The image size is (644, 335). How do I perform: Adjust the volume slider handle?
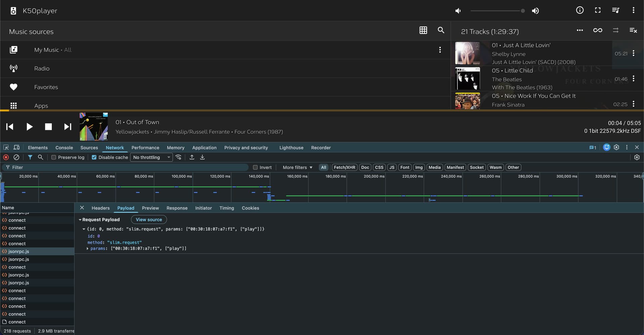point(523,11)
